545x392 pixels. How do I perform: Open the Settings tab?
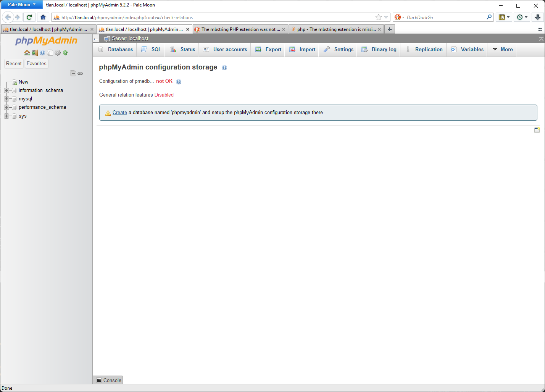[x=339, y=50]
